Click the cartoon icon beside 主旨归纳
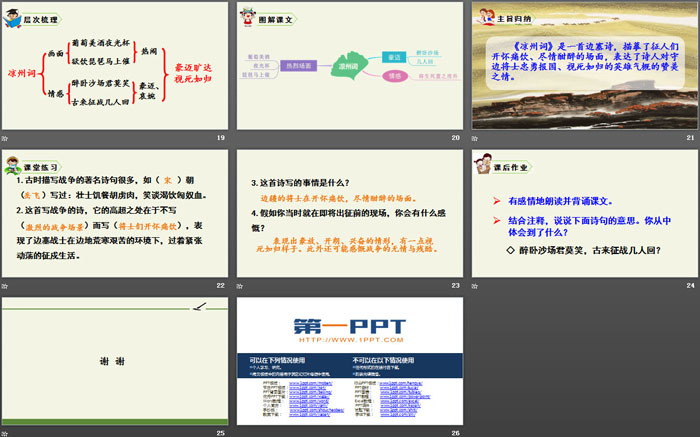This screenshot has width=700, height=437. coord(482,18)
